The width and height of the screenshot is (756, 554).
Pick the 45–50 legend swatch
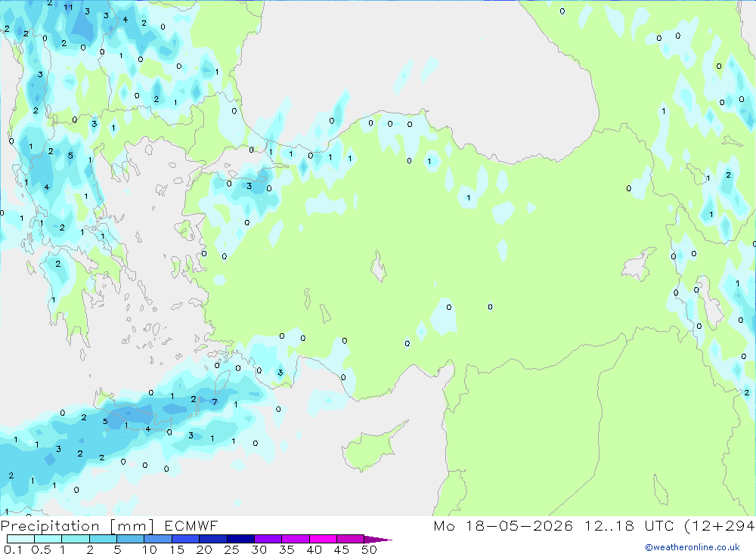click(351, 539)
